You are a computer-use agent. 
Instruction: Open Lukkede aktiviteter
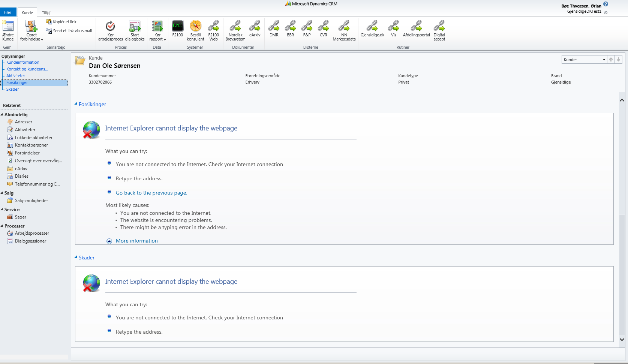click(33, 138)
